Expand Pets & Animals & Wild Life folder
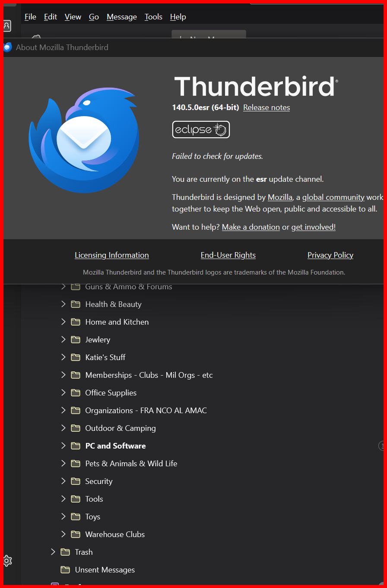Screen dimensions: 387x588 tap(63, 464)
